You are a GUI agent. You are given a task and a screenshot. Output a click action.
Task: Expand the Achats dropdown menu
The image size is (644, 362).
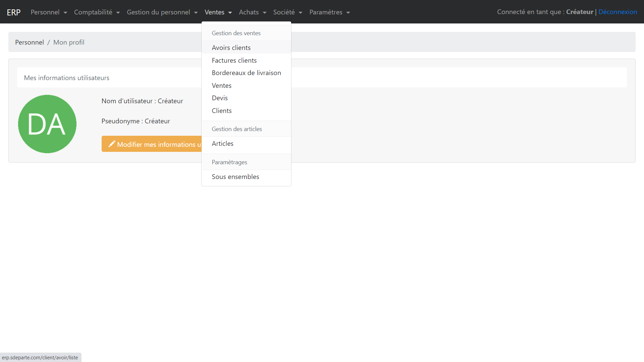[252, 12]
